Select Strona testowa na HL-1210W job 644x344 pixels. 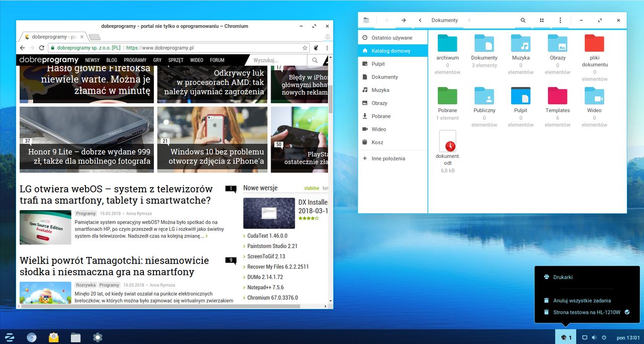(587, 312)
